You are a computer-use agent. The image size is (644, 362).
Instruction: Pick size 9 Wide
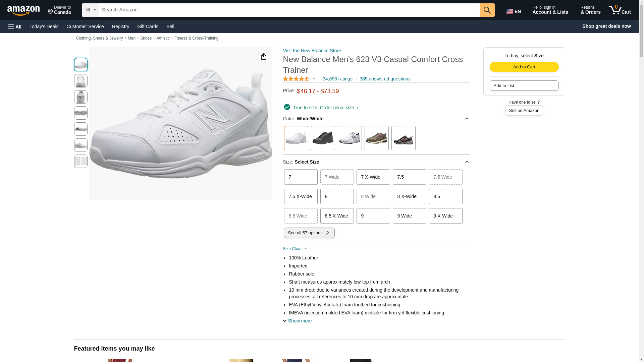[409, 216]
